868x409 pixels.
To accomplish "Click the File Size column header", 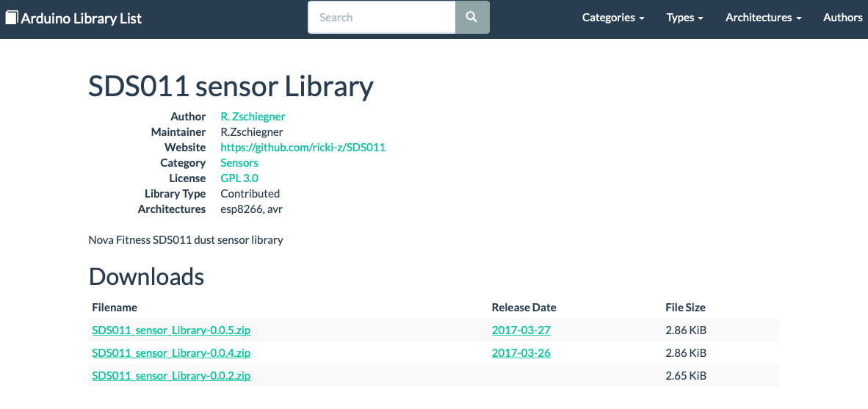I will [x=685, y=308].
